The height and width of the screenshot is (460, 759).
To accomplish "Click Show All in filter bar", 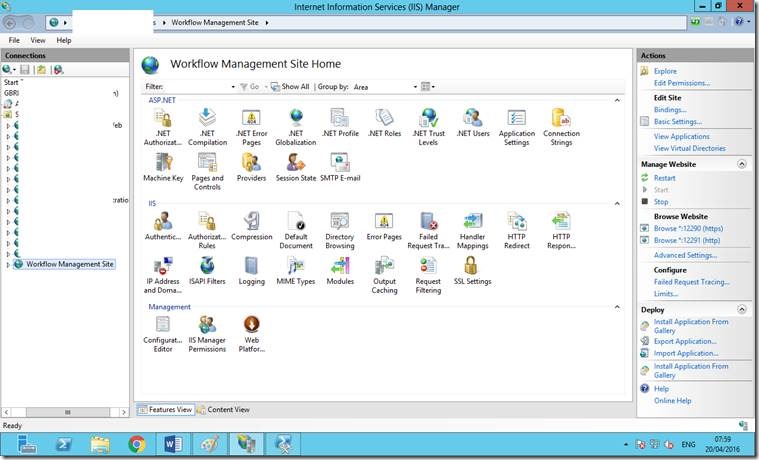I will [x=290, y=87].
